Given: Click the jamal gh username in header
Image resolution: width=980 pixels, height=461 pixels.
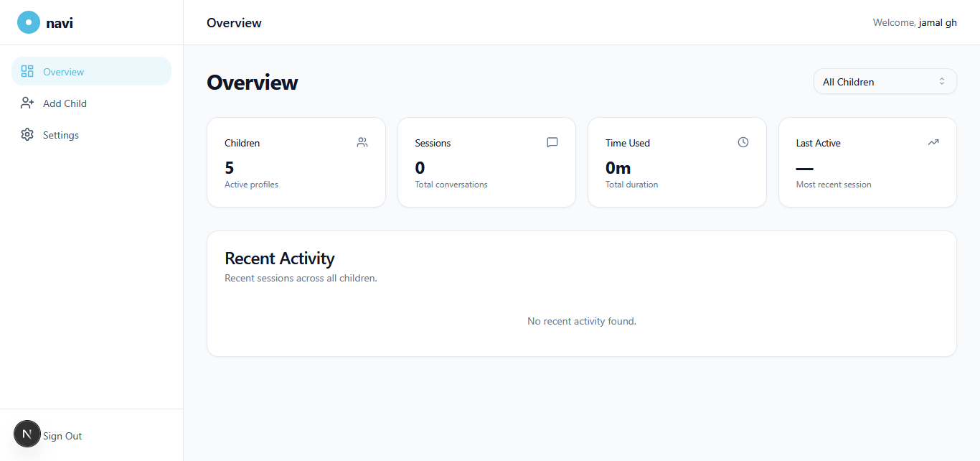Looking at the screenshot, I should pyautogui.click(x=938, y=22).
